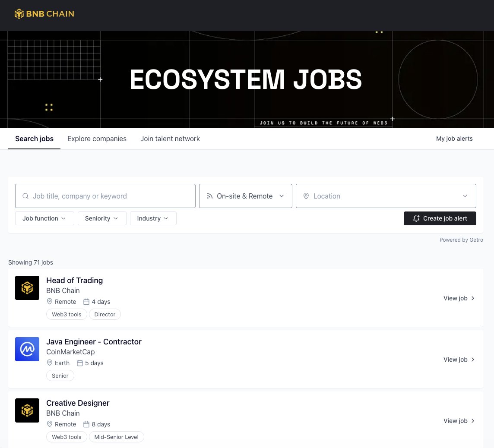Click the calendar icon beside 8 days
Screen dimensions: 494x448
86,424
